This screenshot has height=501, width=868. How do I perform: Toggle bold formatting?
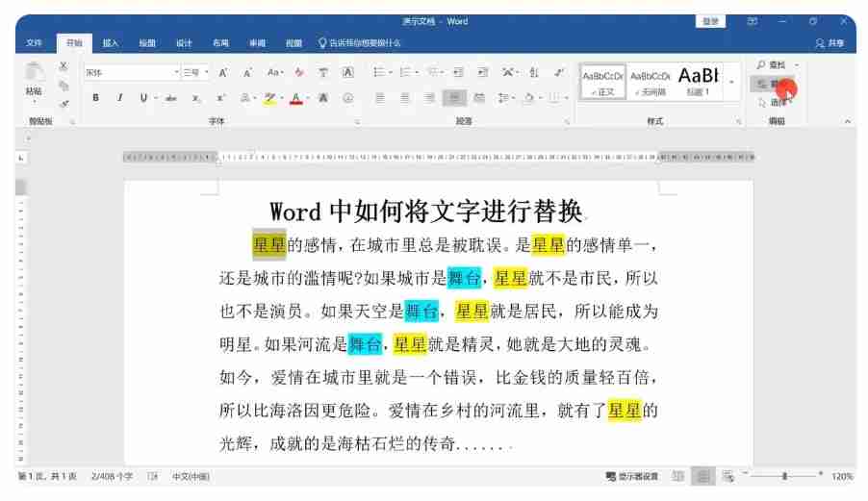[x=96, y=98]
